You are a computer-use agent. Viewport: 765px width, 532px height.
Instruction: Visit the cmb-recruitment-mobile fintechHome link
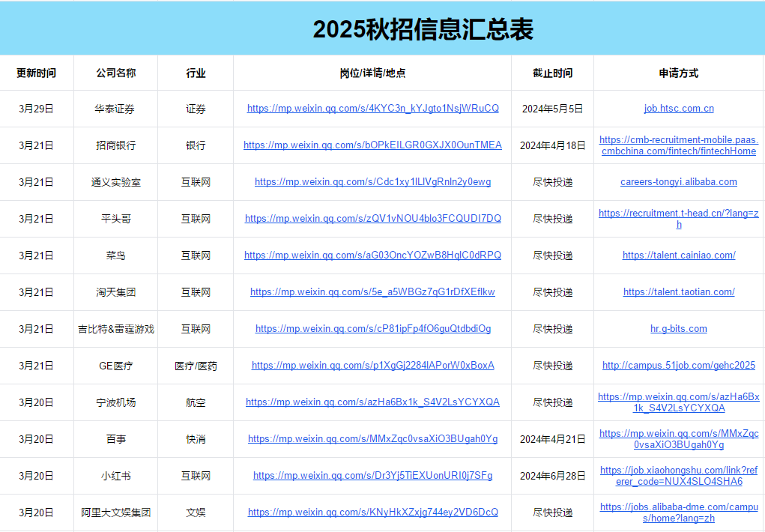tap(679, 145)
